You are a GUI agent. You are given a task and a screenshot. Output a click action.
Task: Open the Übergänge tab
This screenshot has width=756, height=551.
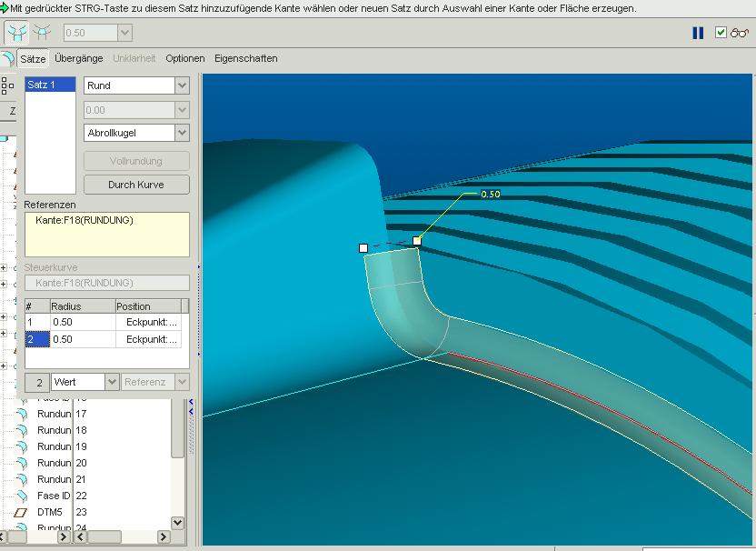click(78, 58)
